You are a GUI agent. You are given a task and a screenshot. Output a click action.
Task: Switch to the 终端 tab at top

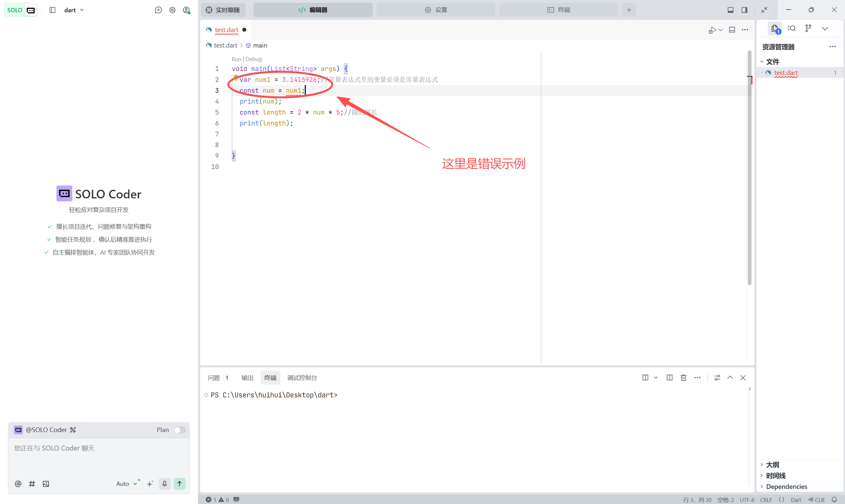[559, 10]
